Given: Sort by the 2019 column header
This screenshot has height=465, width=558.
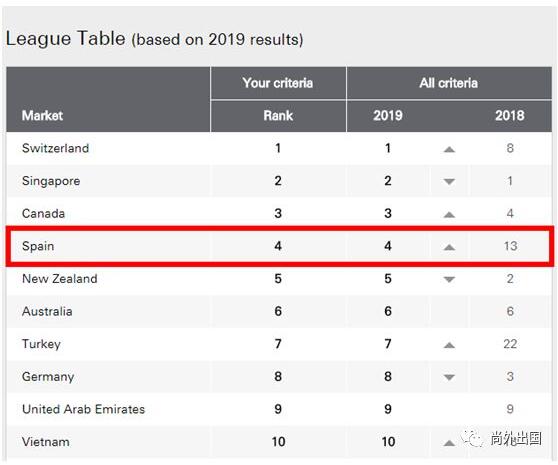Looking at the screenshot, I should (x=388, y=116).
